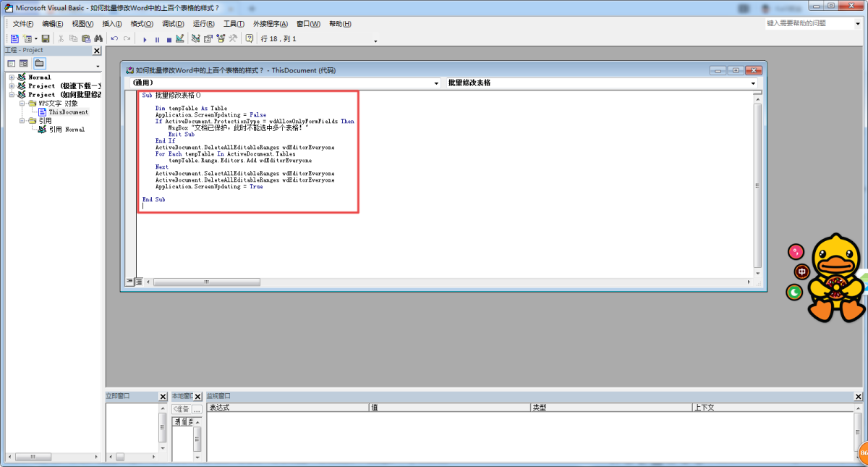
Task: Click the Find binoculars icon
Action: point(98,38)
